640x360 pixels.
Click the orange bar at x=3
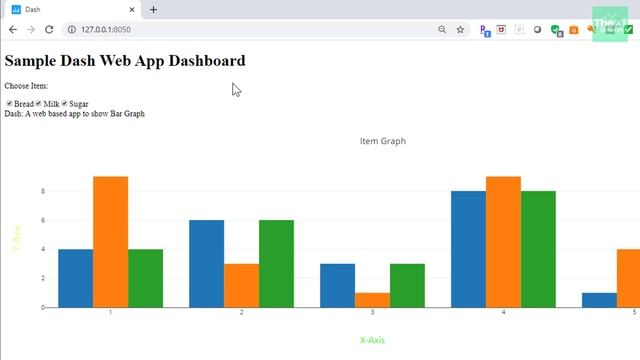(x=373, y=300)
